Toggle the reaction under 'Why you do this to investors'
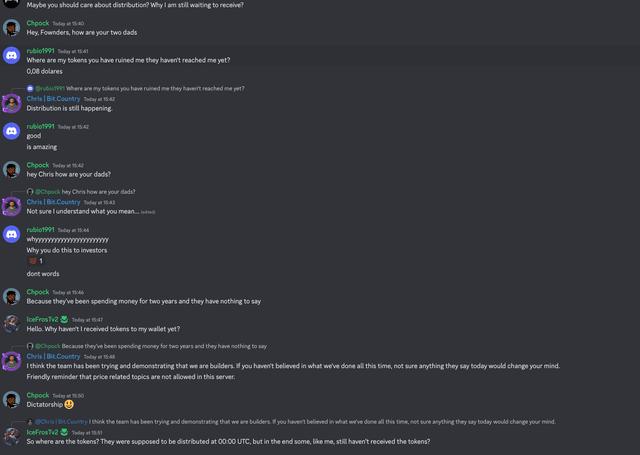 click(36, 261)
